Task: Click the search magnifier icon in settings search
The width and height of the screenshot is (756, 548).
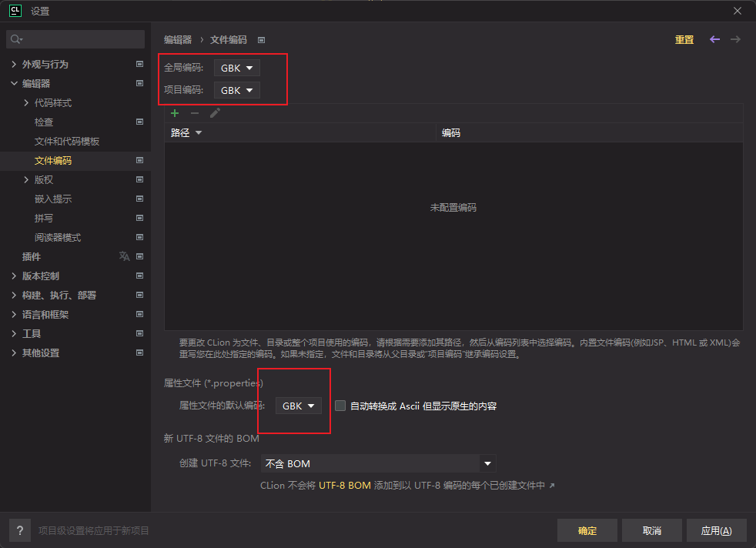Action: tap(16, 39)
